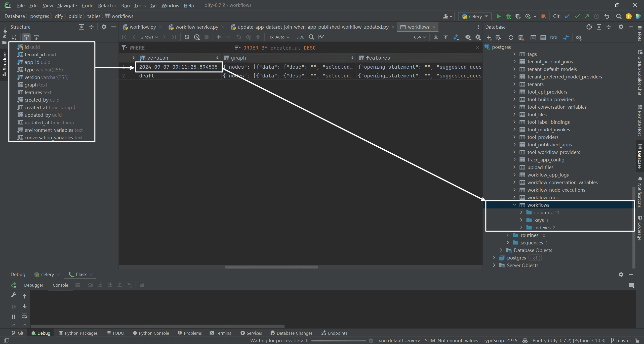Click New plus icon in Database panel

[489, 37]
